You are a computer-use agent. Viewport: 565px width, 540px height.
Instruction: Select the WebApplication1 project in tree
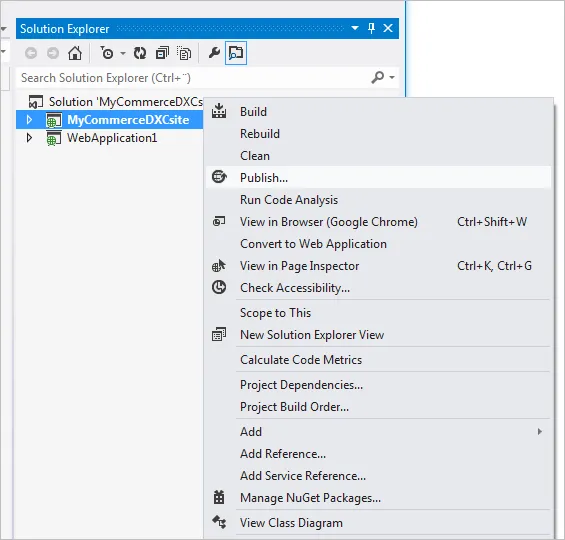click(x=112, y=138)
